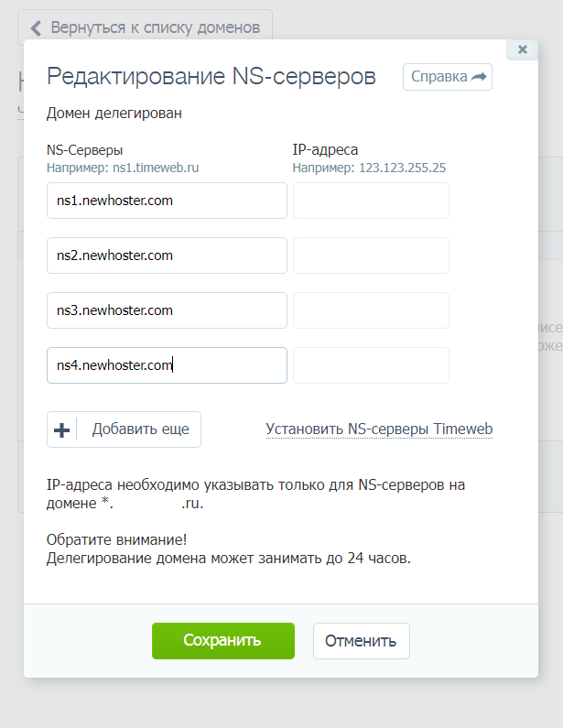Focus the ns1.newhoster.com server field
Viewport: 563px width, 728px height.
(x=168, y=201)
